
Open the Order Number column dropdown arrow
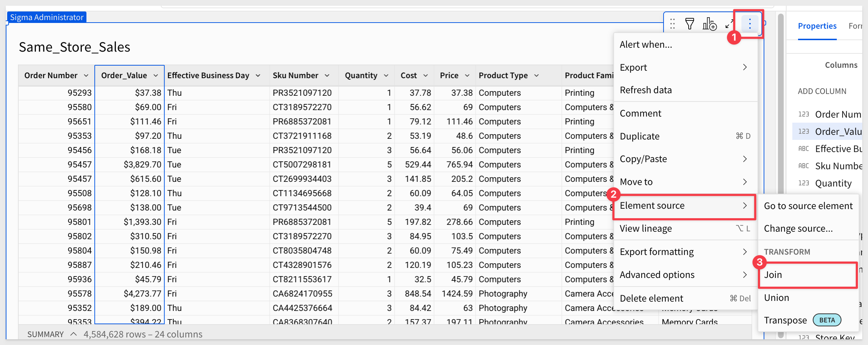click(x=86, y=76)
